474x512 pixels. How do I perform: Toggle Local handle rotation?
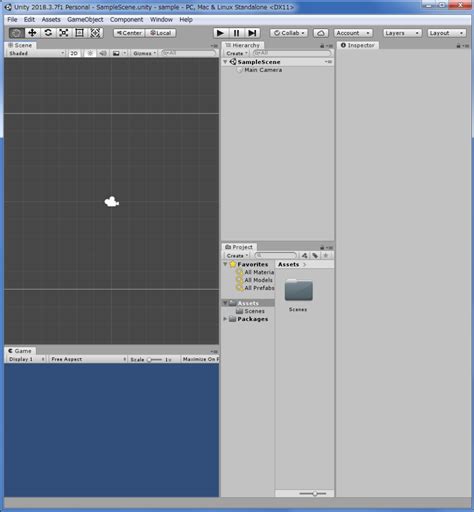(x=161, y=33)
